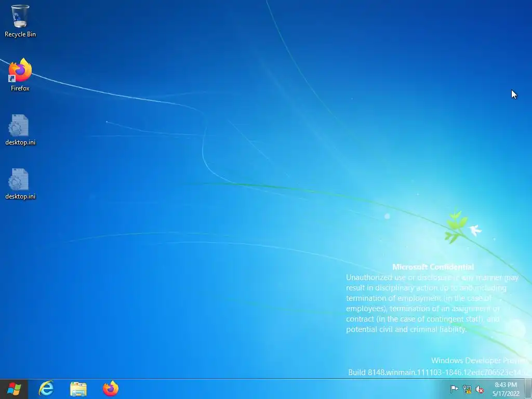The width and height of the screenshot is (532, 399).
Task: Open the muted volume tray icon
Action: pos(480,389)
